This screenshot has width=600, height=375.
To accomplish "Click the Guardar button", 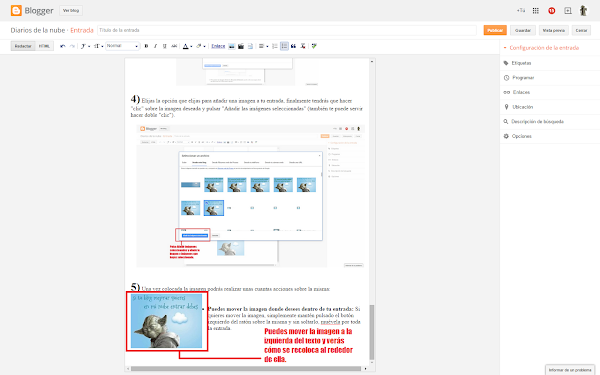I will [x=523, y=30].
